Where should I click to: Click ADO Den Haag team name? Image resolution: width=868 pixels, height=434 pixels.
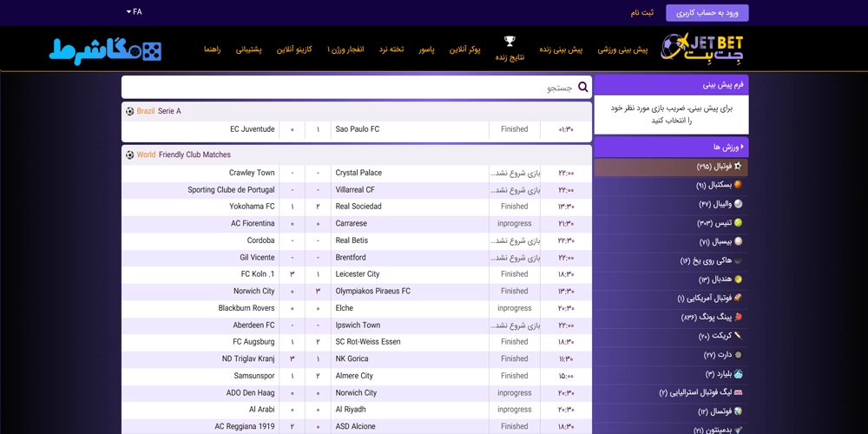pos(250,393)
